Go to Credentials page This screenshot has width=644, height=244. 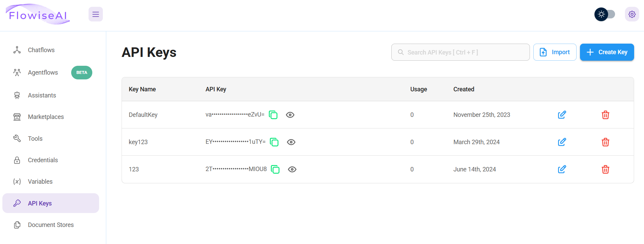tap(43, 160)
